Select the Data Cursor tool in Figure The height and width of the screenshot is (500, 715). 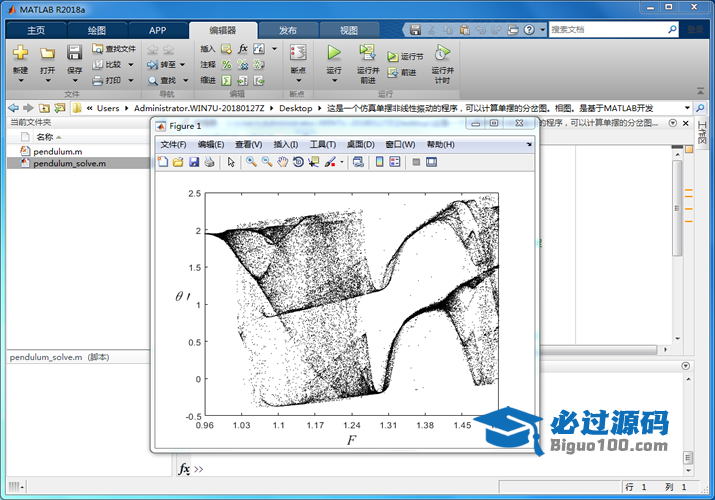click(314, 162)
